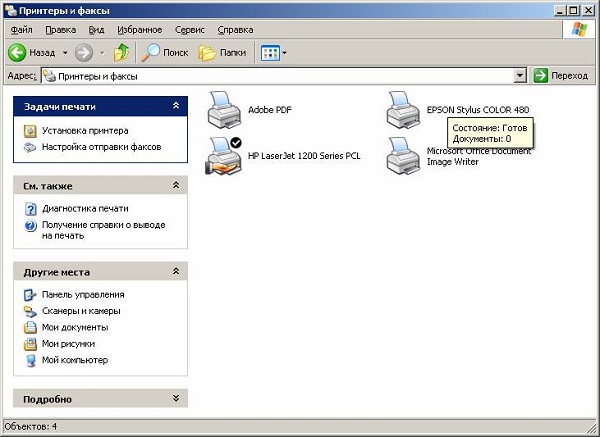Open the Search (Поиск) toolbar button
The width and height of the screenshot is (600, 437).
pyautogui.click(x=165, y=52)
